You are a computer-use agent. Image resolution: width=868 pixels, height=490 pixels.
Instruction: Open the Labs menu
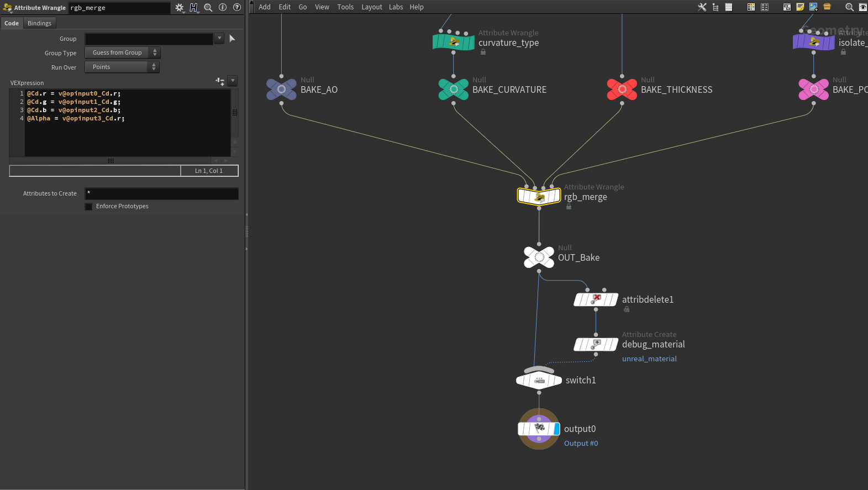[396, 7]
